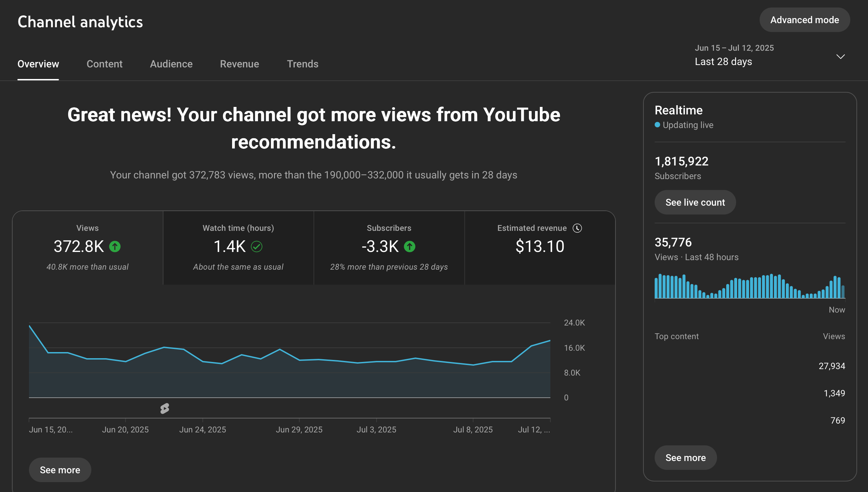Click the blue Updating live indicator dot
Viewport: 868px width, 492px height.
(x=657, y=125)
